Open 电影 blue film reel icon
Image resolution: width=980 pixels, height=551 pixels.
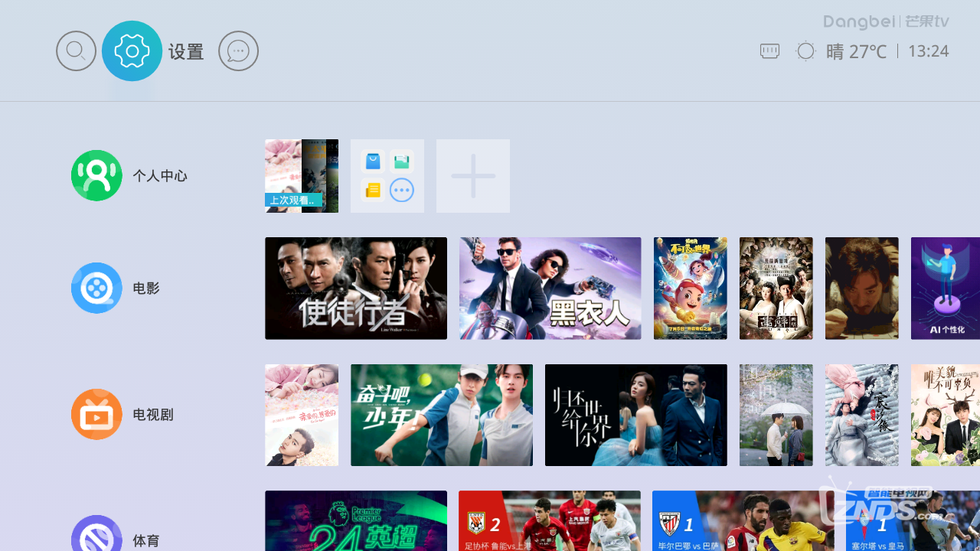point(96,288)
